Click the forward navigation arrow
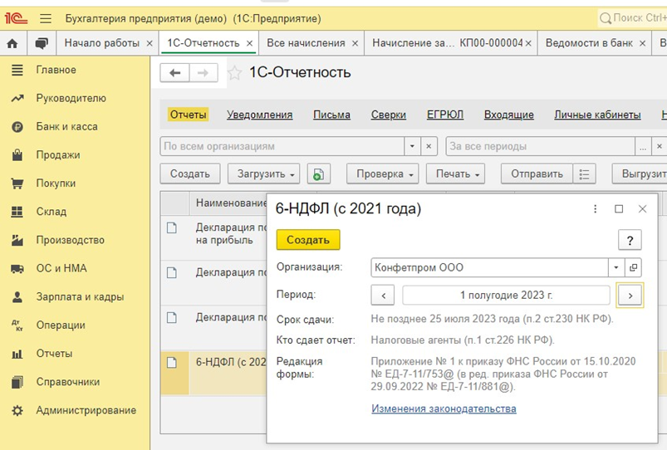667x450 pixels. [203, 73]
